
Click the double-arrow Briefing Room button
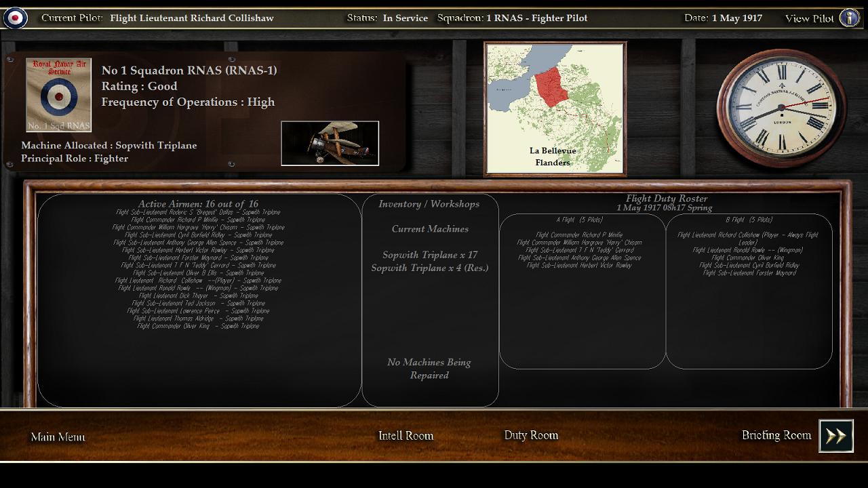coord(836,436)
